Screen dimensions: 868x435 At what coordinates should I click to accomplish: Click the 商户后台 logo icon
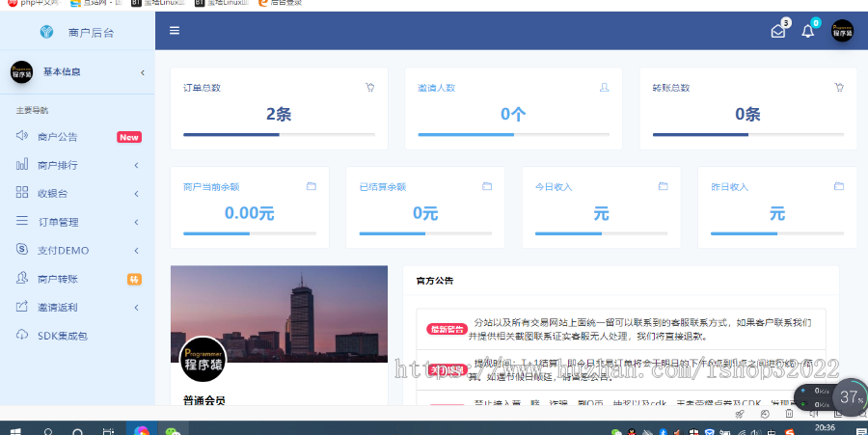(46, 32)
